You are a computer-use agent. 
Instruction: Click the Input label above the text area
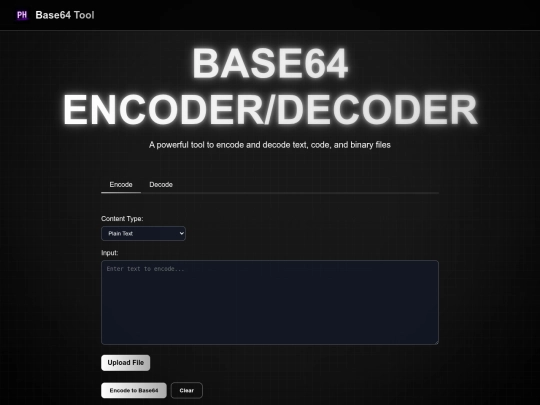110,253
